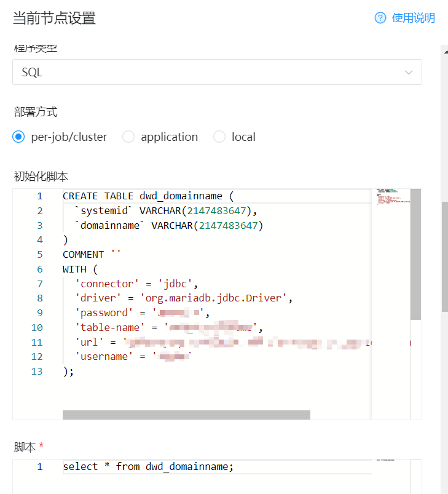The height and width of the screenshot is (494, 448).
Task: Switch deployment mode to local
Action: pos(219,137)
